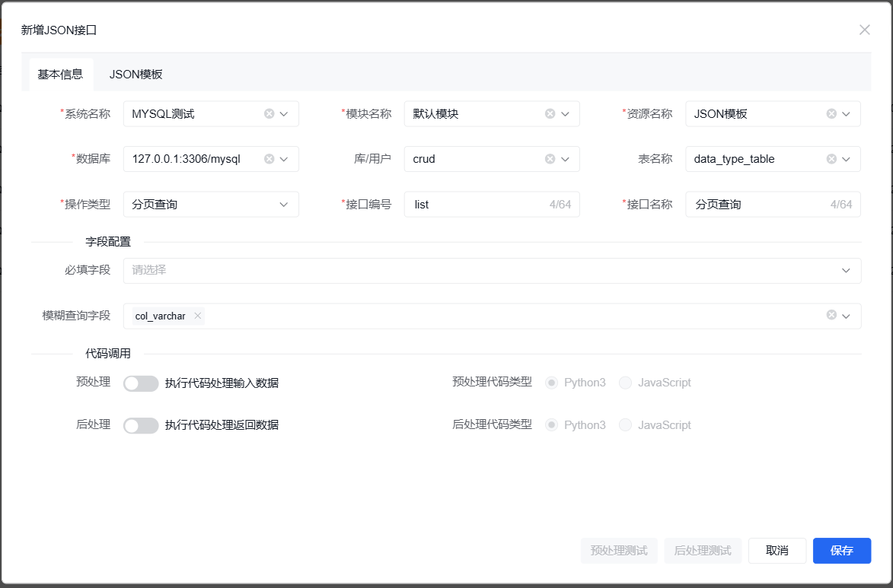This screenshot has height=588, width=893.
Task: Clear the 数据库 127.0.0.1:3306/mysql selection
Action: tap(269, 159)
